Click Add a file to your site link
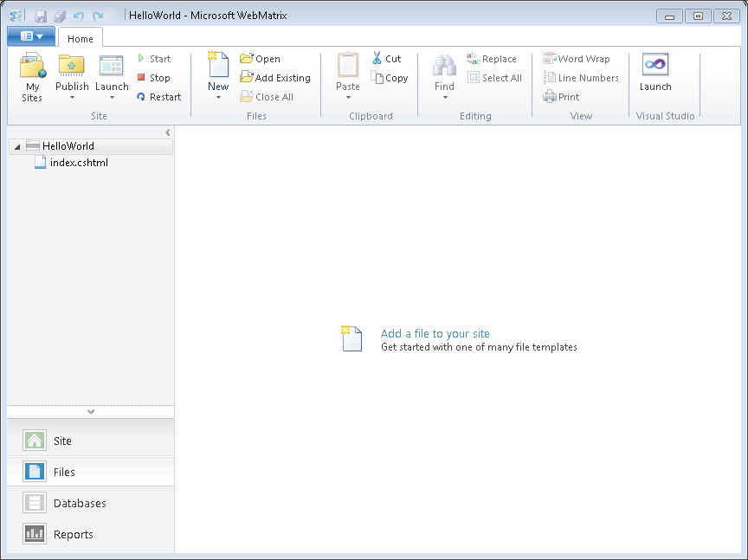The height and width of the screenshot is (560, 748). pyautogui.click(x=435, y=333)
